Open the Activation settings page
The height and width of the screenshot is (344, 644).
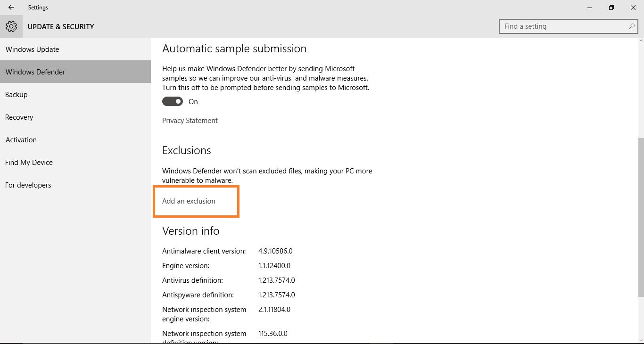point(21,139)
